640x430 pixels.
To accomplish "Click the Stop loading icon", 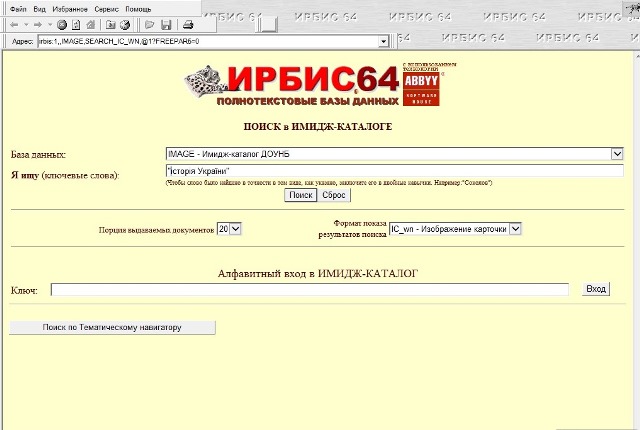I will tap(62, 25).
